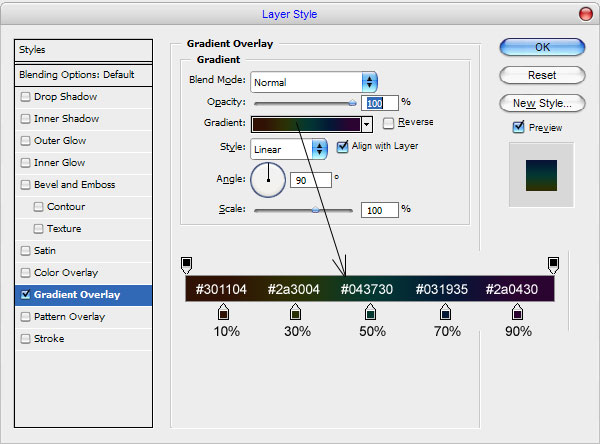
Task: Click the Opacity value field
Action: pos(380,103)
